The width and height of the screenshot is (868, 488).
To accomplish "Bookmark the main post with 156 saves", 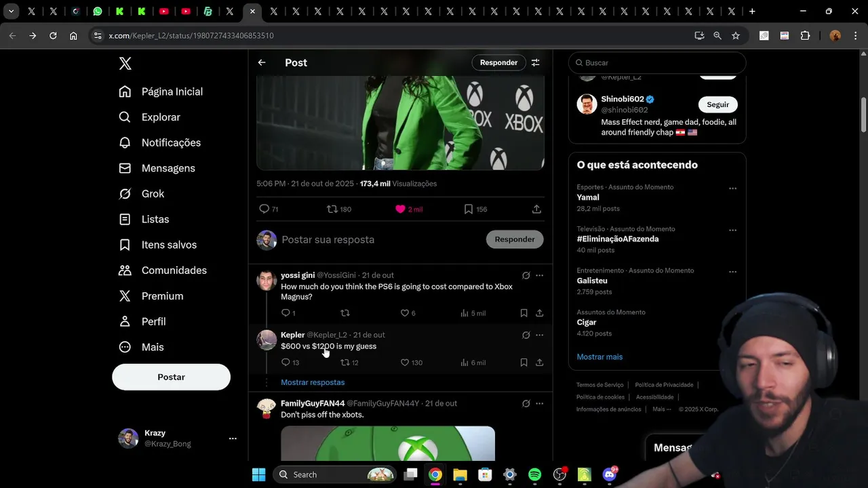I will click(475, 209).
